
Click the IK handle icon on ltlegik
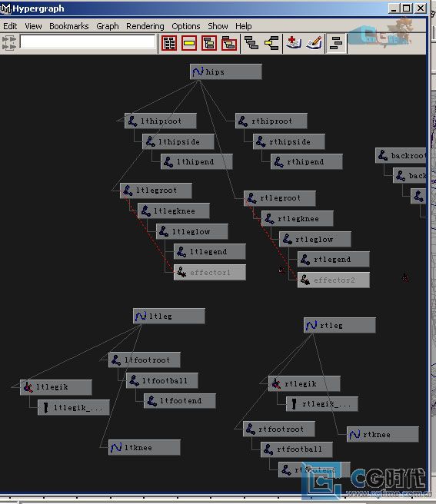(28, 387)
